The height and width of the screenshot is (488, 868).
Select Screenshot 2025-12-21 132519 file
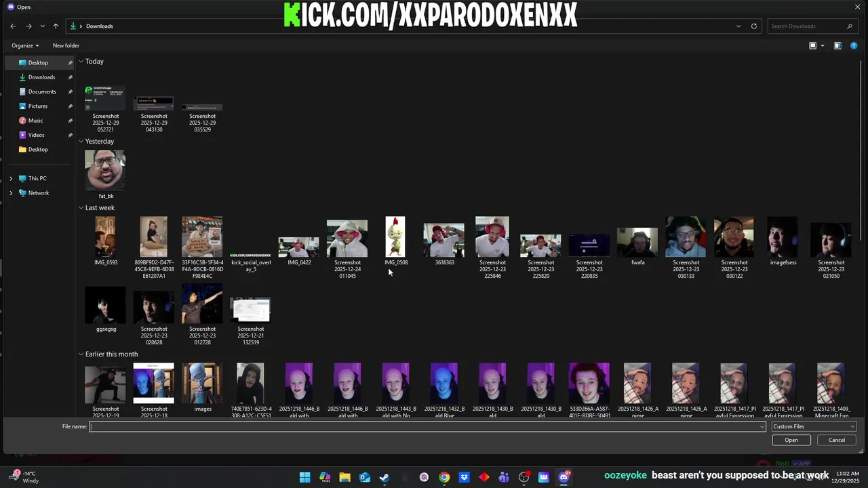tap(251, 320)
